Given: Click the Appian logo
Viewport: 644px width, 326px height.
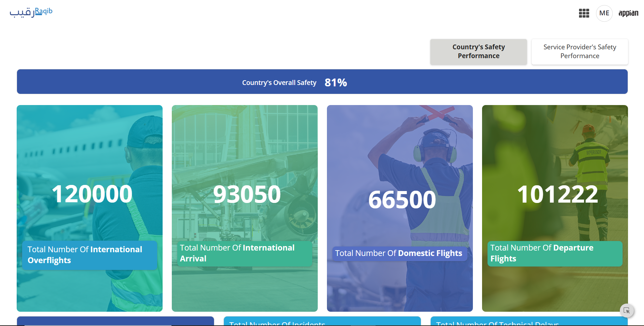Looking at the screenshot, I should pyautogui.click(x=628, y=13).
